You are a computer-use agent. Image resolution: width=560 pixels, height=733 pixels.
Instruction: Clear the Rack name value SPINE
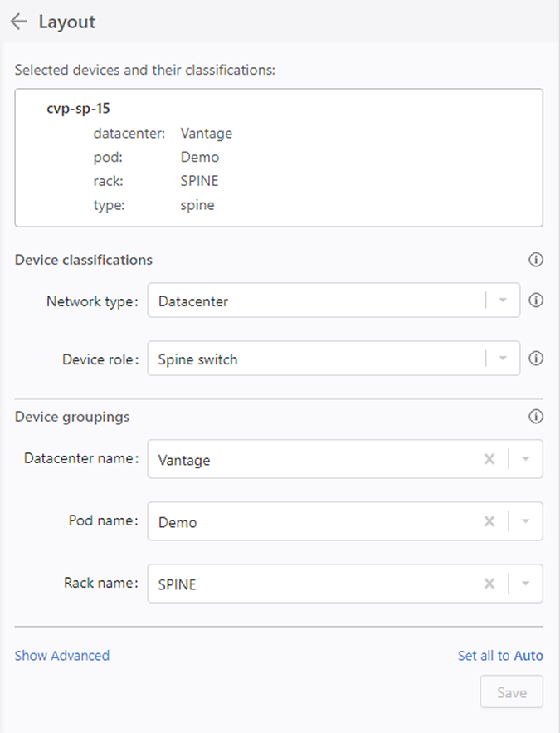pyautogui.click(x=489, y=584)
